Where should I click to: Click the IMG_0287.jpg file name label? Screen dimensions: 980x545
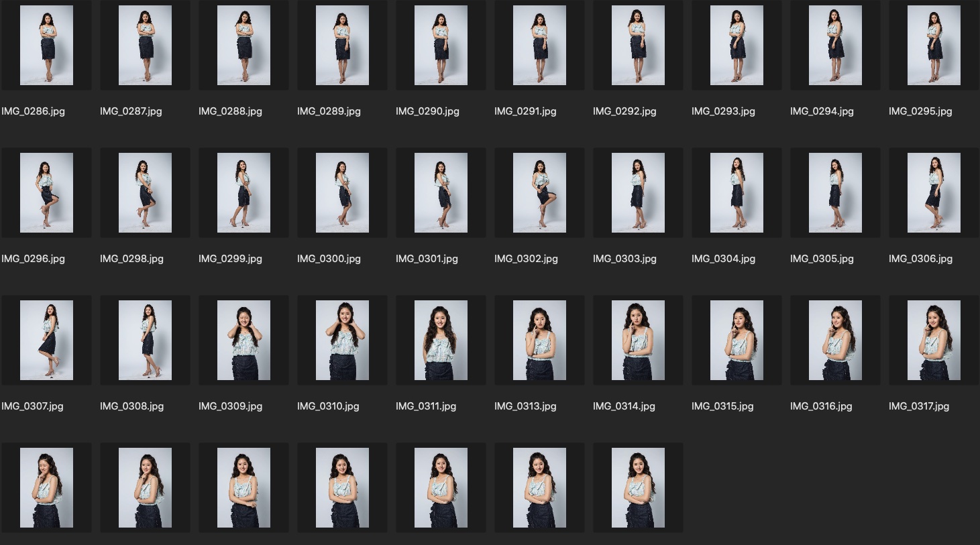click(x=131, y=111)
